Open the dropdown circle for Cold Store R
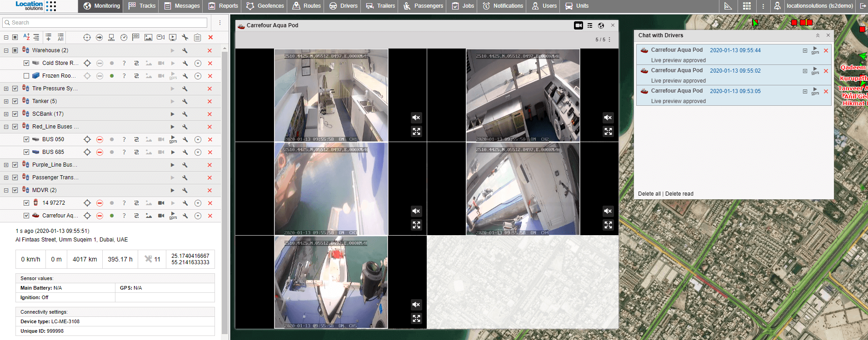 tap(198, 63)
